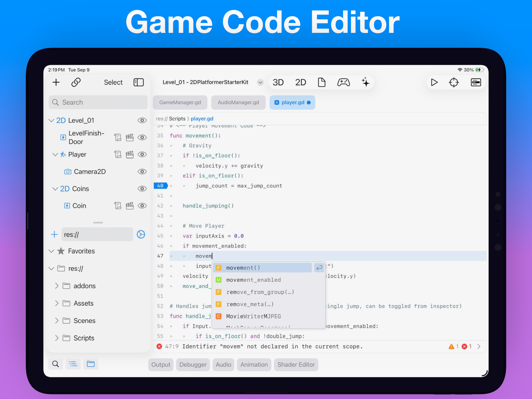Click the warning count indicator

(454, 347)
